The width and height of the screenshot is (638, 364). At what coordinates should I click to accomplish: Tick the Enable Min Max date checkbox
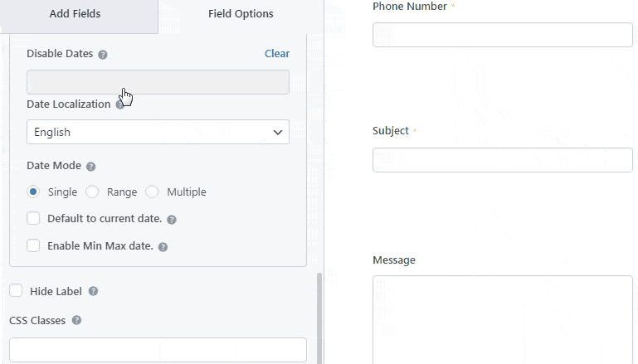click(x=33, y=245)
